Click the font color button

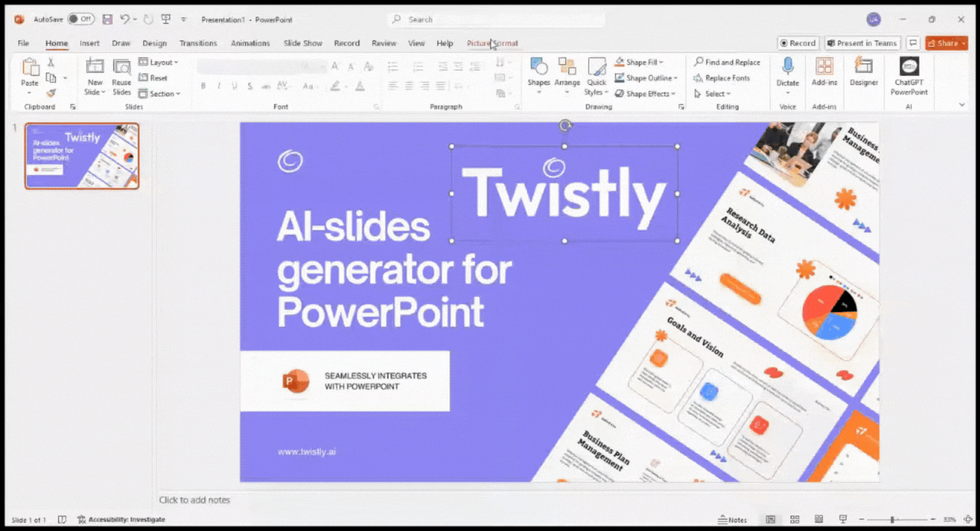pyautogui.click(x=359, y=86)
